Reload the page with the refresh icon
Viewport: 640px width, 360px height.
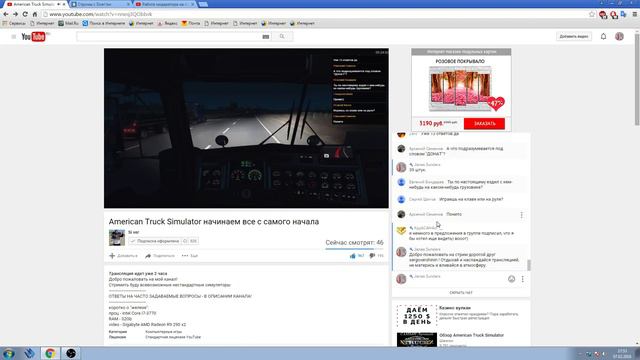click(25, 14)
